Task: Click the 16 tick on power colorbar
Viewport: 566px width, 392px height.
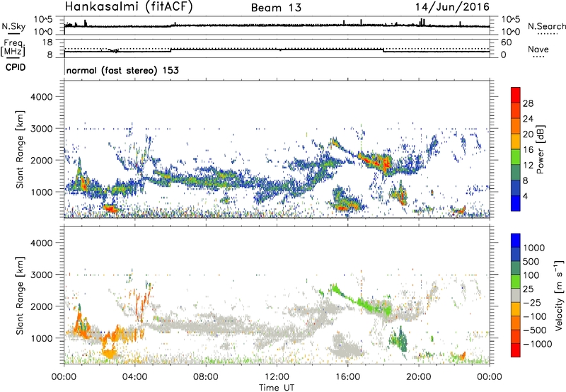Action: (528, 150)
